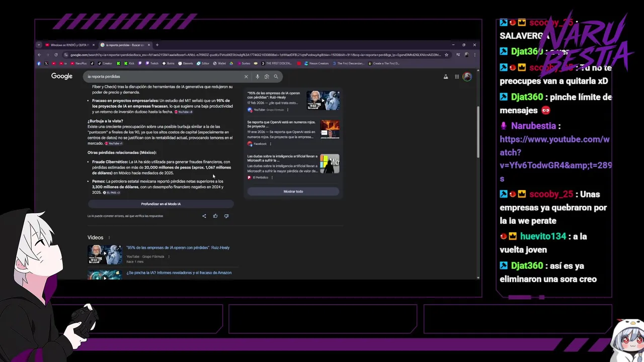The height and width of the screenshot is (362, 644).
Task: Open the tab search dropdown arrow
Action: 39,45
